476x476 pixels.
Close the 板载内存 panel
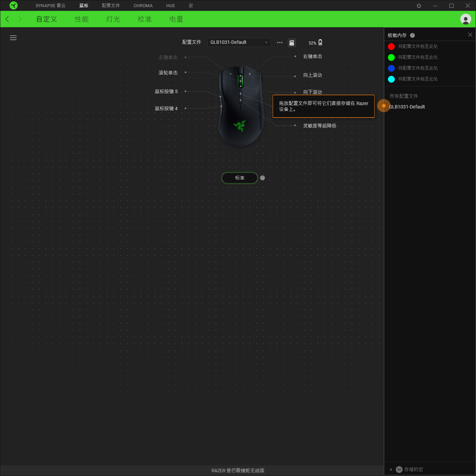point(470,35)
